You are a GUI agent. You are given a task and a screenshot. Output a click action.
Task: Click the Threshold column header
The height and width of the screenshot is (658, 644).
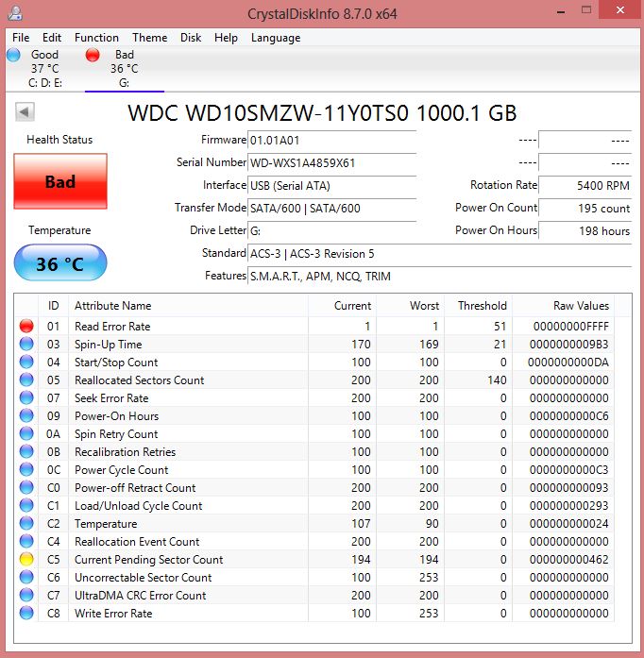(x=478, y=306)
